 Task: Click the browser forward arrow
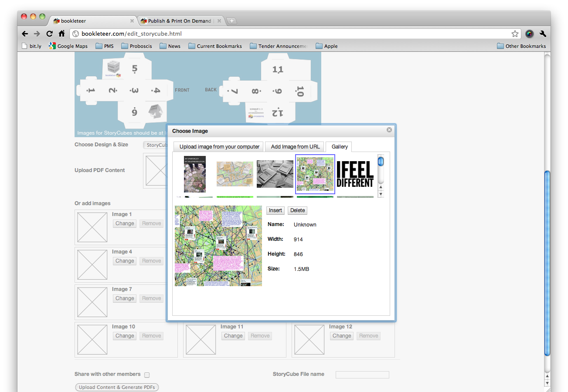[37, 34]
